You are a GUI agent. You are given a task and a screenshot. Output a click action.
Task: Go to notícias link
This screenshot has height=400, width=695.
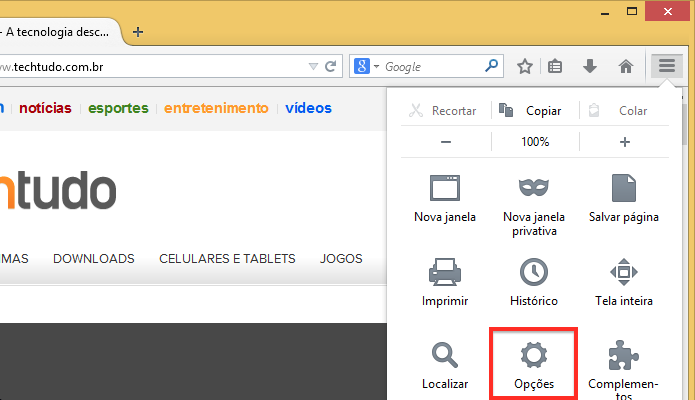pos(45,108)
